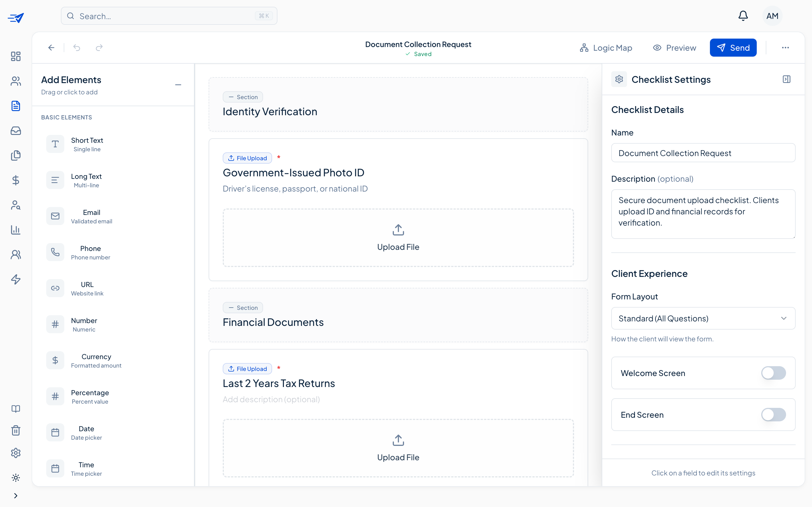Open the Logic Map view
The height and width of the screenshot is (507, 812).
(x=606, y=48)
